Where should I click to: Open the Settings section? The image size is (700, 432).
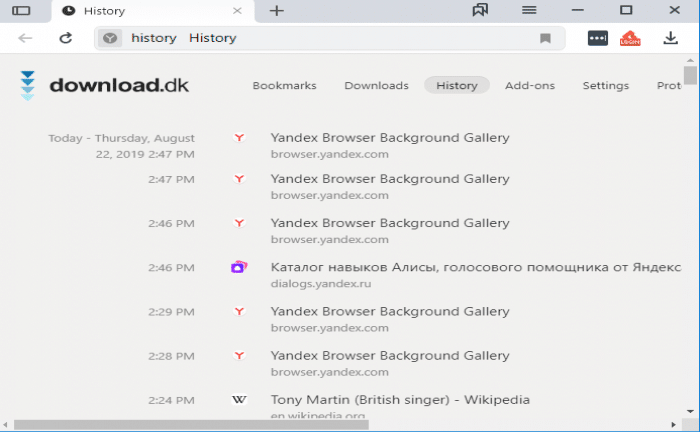pyautogui.click(x=606, y=85)
